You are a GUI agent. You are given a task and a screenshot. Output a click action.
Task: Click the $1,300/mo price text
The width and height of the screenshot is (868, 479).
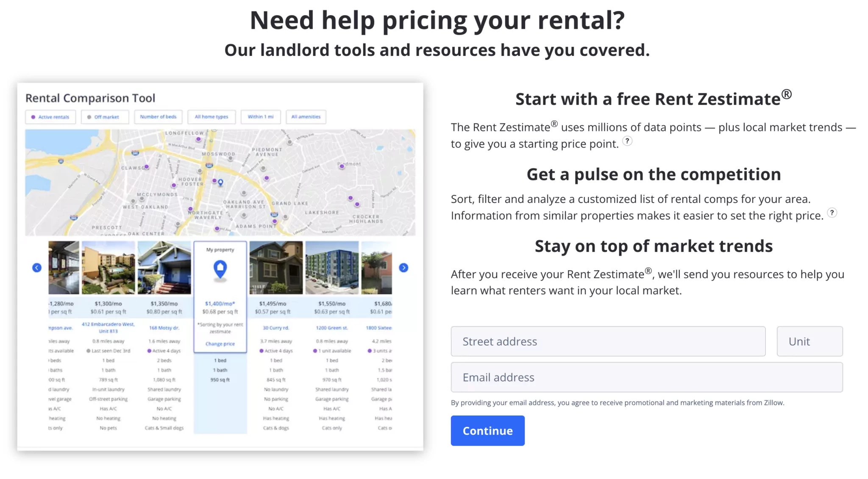[x=108, y=304]
